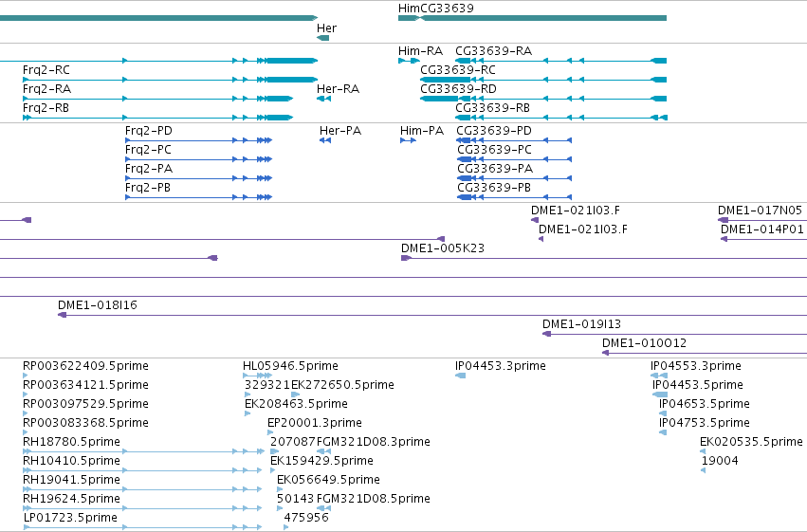The height and width of the screenshot is (532, 807).
Task: Open EST RP003634121.5prime label
Action: 85,385
